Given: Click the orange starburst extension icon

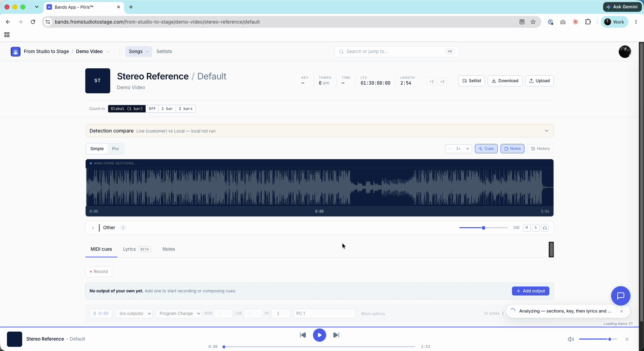Looking at the screenshot, I should click(575, 22).
